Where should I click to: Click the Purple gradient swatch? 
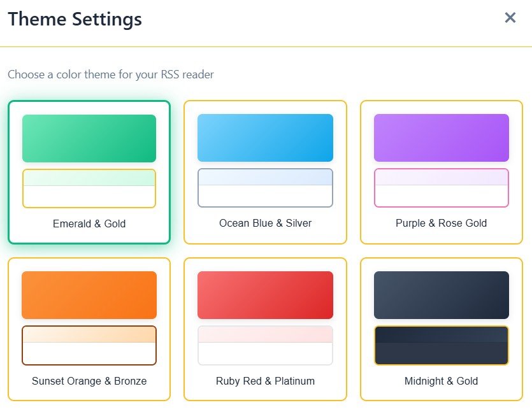coord(441,138)
